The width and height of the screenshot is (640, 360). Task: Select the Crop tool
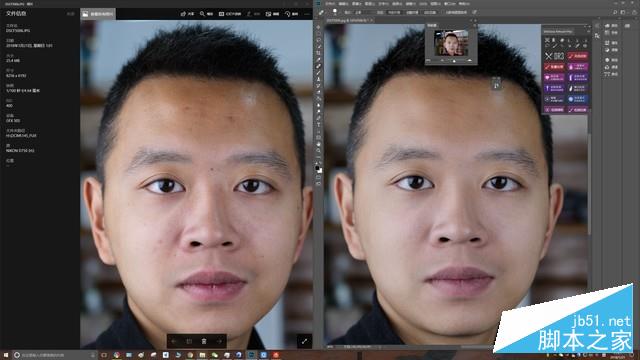point(319,53)
